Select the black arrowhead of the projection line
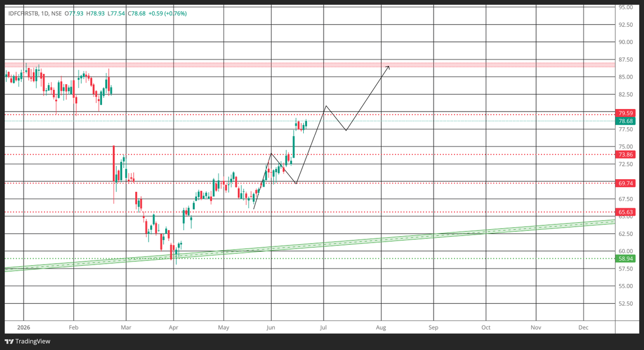Viewport: 644px width, 350px height. [x=387, y=68]
